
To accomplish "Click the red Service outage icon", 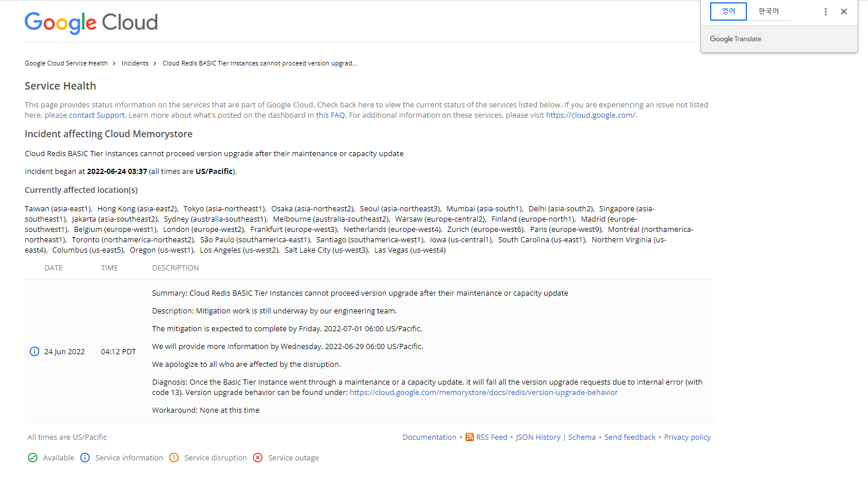I will click(258, 458).
